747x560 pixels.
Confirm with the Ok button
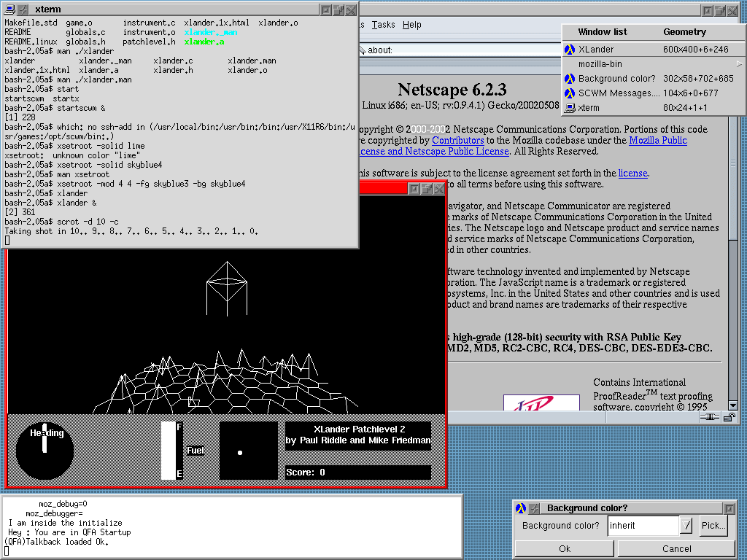click(565, 548)
